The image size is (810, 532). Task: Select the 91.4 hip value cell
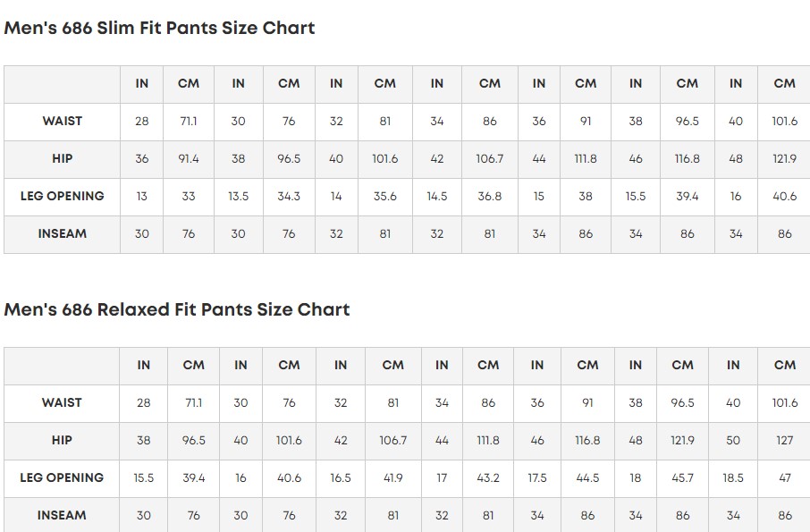point(189,158)
